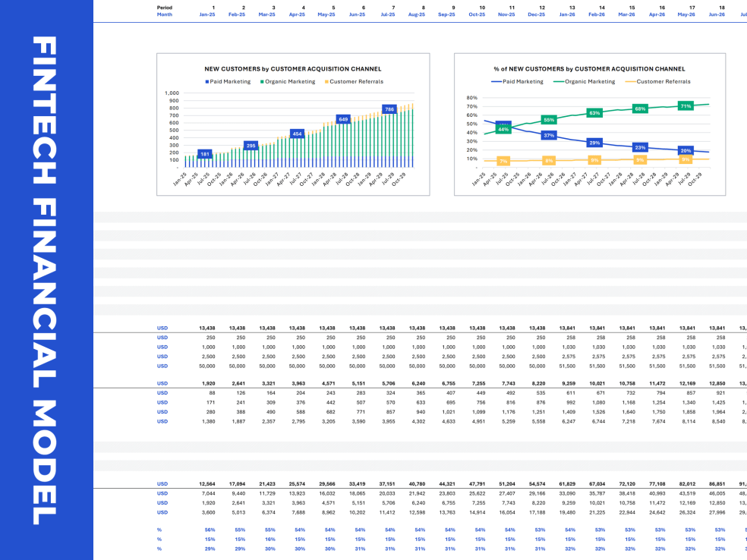Select the Dec-25 month column header
This screenshot has height=560, width=747.
click(x=536, y=14)
